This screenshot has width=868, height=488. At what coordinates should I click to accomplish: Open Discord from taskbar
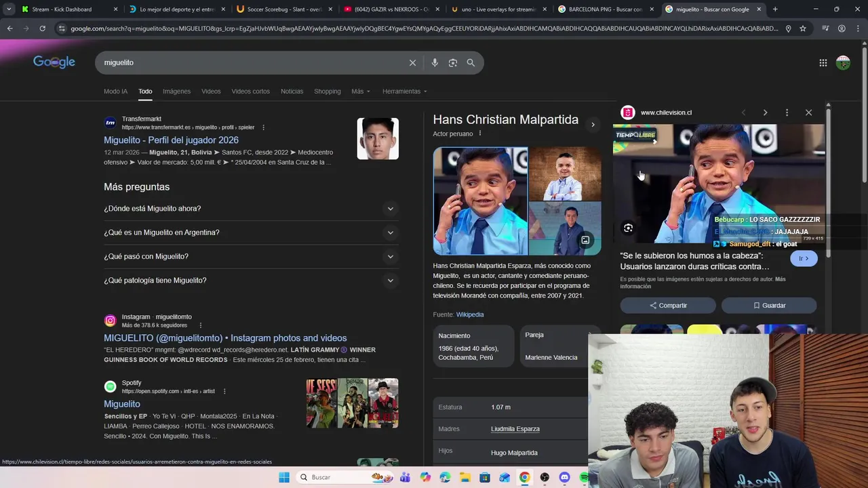tap(564, 477)
